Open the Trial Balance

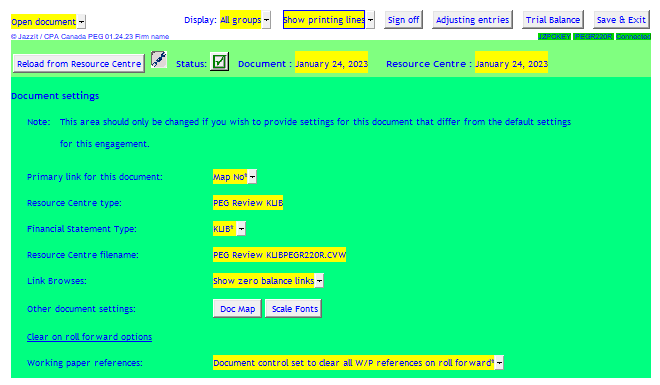tap(553, 20)
